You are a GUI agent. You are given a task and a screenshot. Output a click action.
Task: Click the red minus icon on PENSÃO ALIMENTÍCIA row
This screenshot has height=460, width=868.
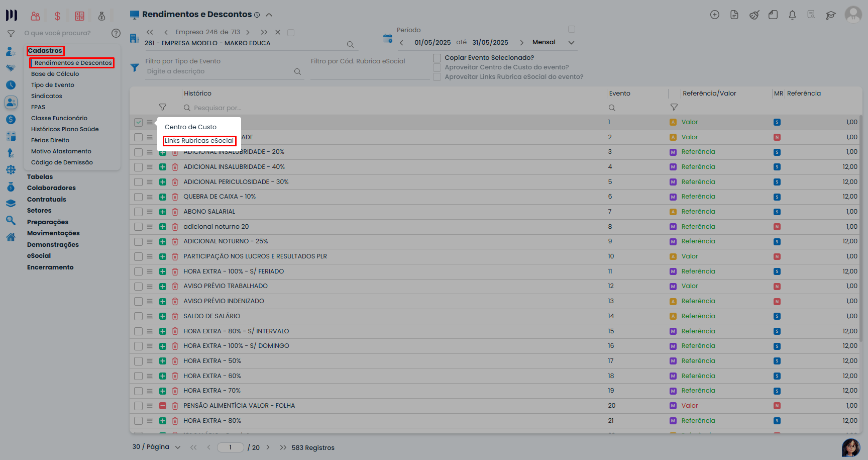163,406
